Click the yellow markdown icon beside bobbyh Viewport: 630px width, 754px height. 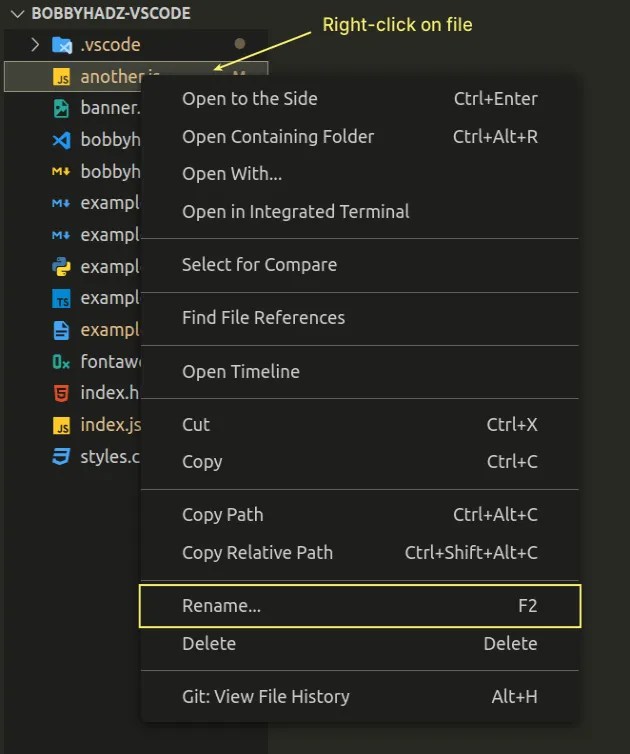(61, 171)
